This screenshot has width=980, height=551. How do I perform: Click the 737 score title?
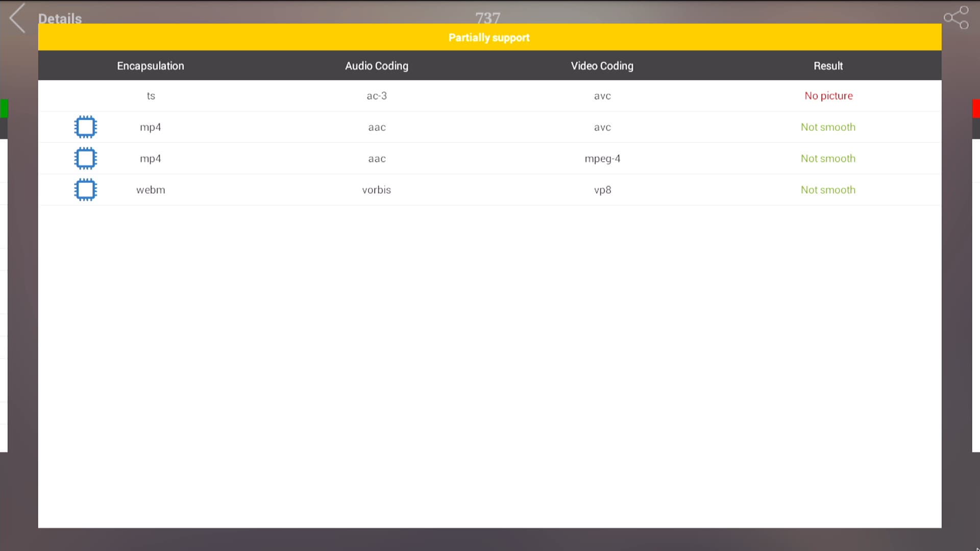(487, 17)
